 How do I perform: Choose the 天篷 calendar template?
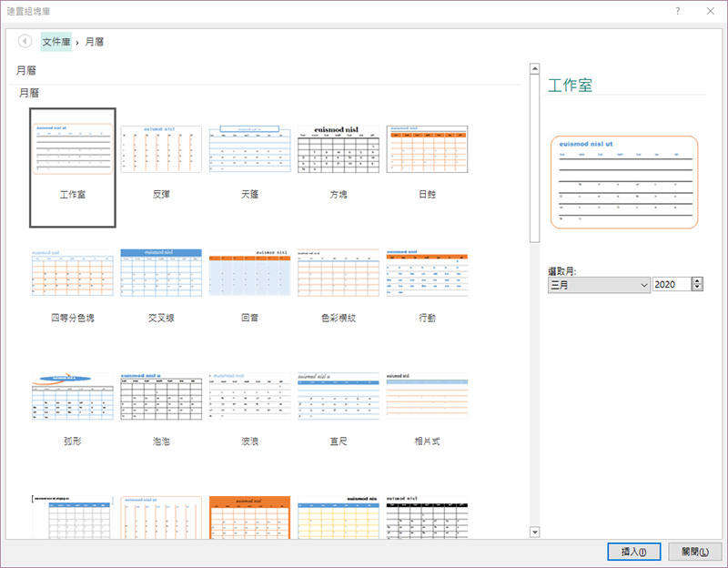pos(249,149)
